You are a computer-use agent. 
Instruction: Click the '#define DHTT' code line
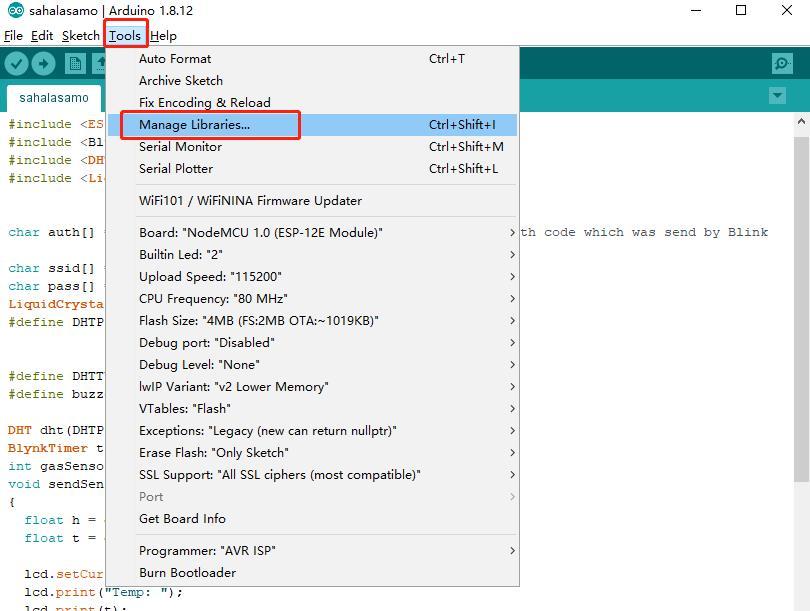pyautogui.click(x=56, y=376)
